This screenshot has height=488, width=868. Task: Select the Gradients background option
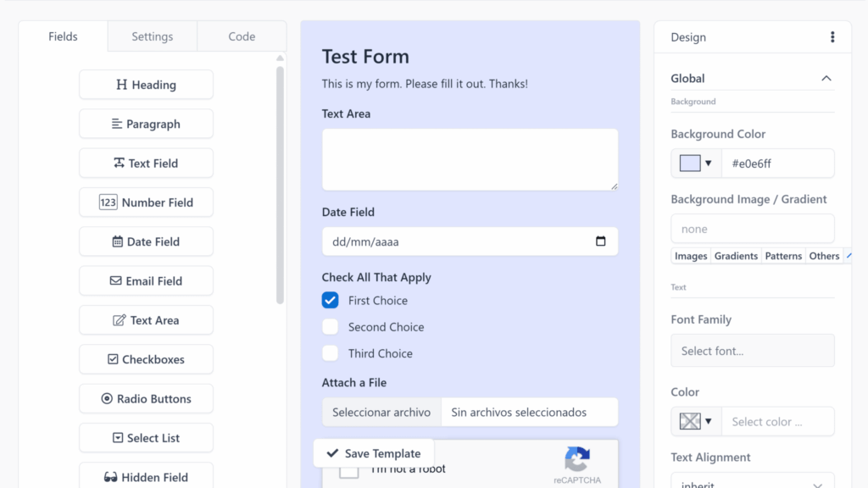(x=736, y=256)
